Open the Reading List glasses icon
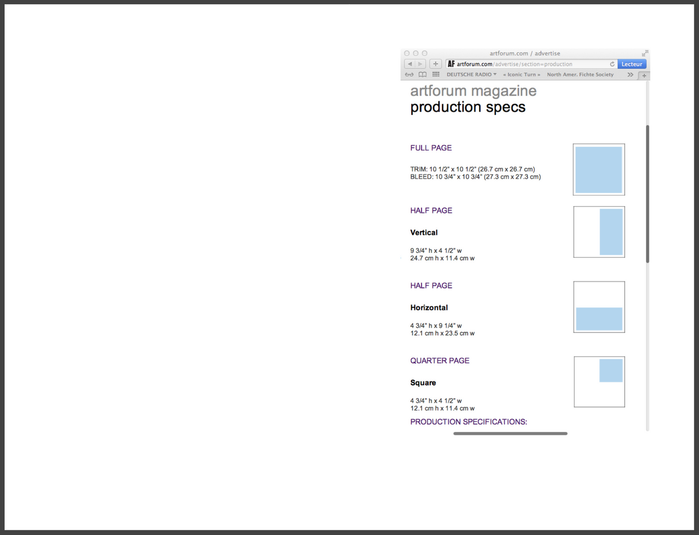 409,74
